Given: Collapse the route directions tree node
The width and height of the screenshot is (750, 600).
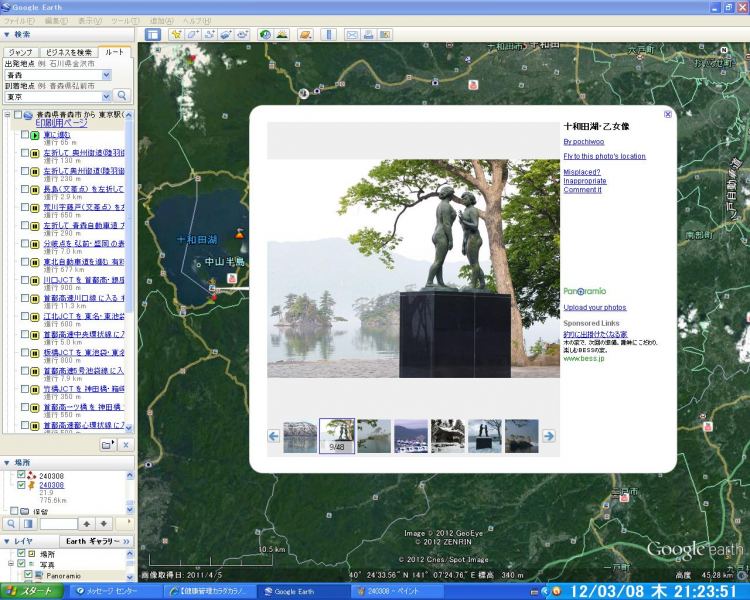Looking at the screenshot, I should (7, 115).
